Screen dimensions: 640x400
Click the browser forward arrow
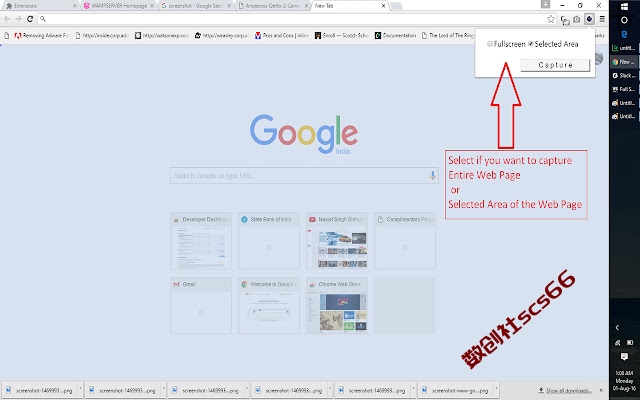(x=18, y=19)
